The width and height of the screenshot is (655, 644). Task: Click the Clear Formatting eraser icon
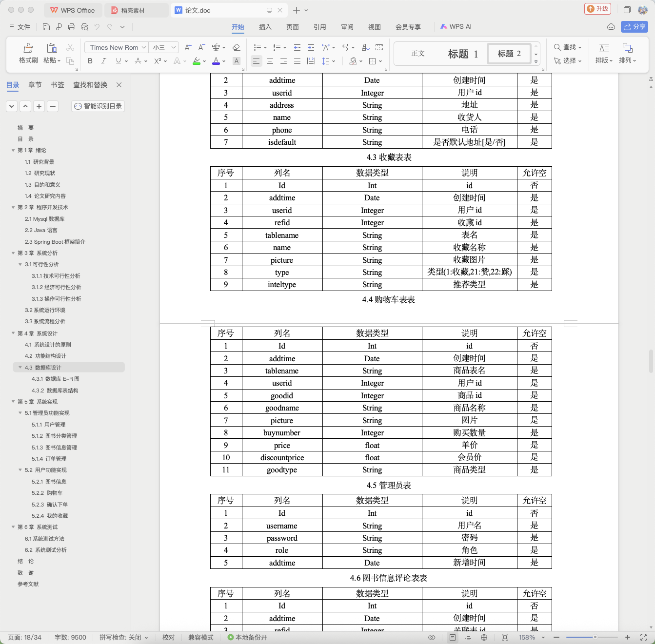(x=237, y=47)
